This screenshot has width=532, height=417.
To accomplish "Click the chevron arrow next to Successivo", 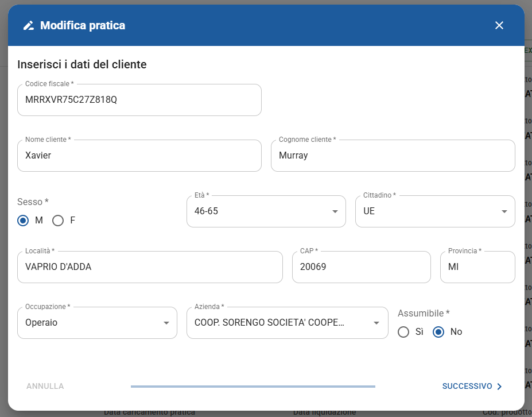I will [499, 387].
